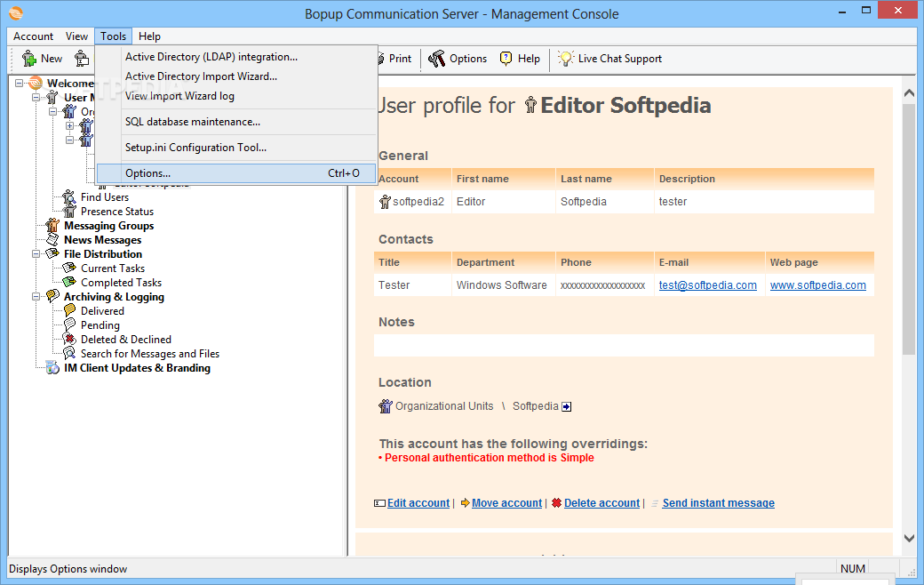Click the Deleted & Declined icon
Viewport: 924px width, 585px height.
pyautogui.click(x=69, y=339)
